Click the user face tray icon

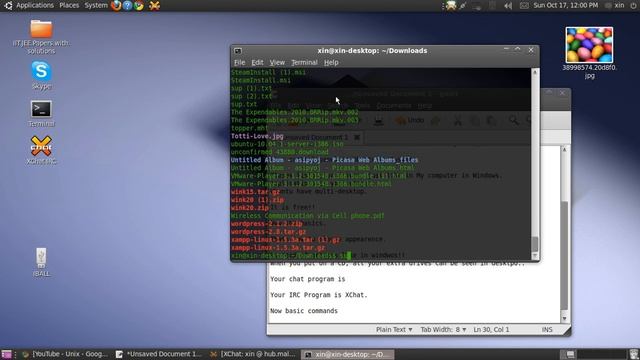pyautogui.click(x=451, y=6)
